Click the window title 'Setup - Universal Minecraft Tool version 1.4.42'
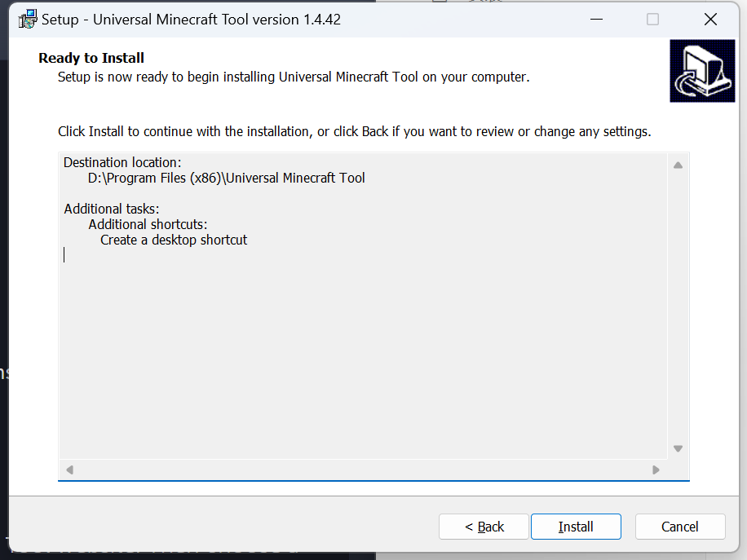747x560 pixels. 191,20
